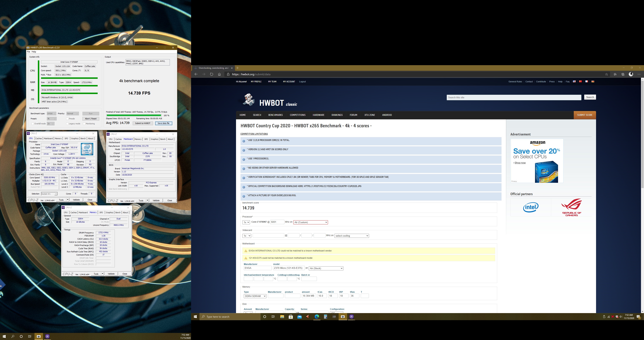644x340 pixels.
Task: Enable the Overkill mode checkbox
Action: coord(33,124)
